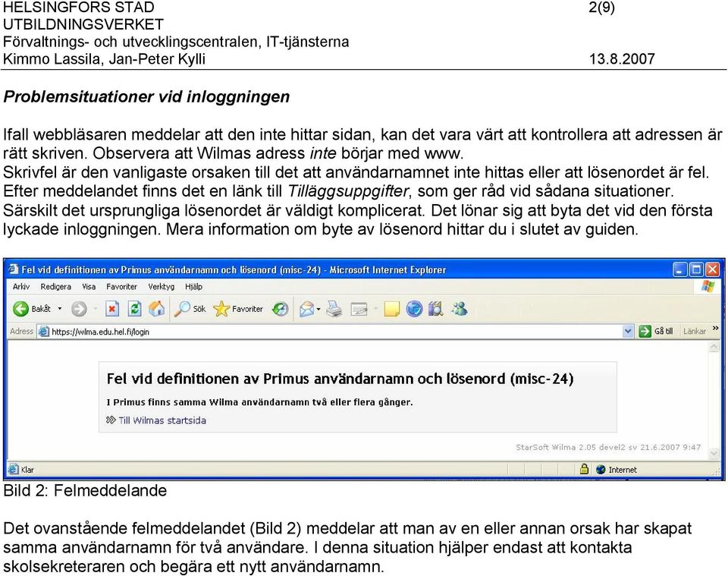This screenshot has width=728, height=576.
Task: Click the yellow note discussion icon
Action: pos(391,309)
